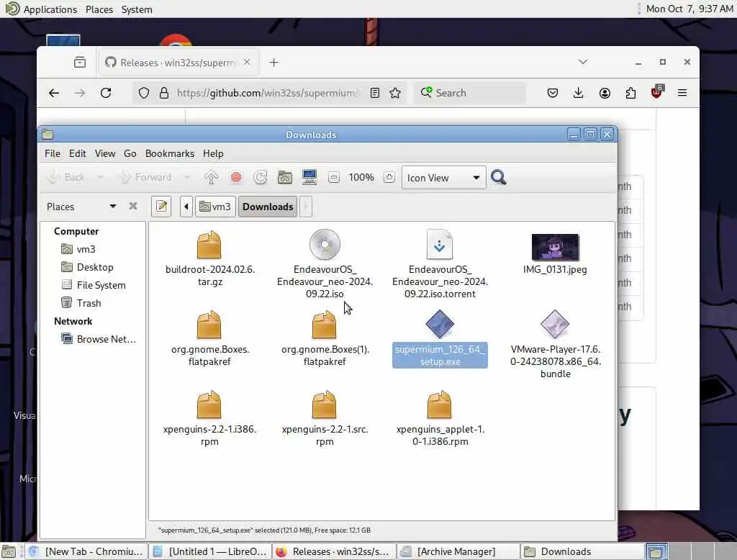This screenshot has width=737, height=560.
Task: Open Firefox account icon
Action: tap(605, 93)
